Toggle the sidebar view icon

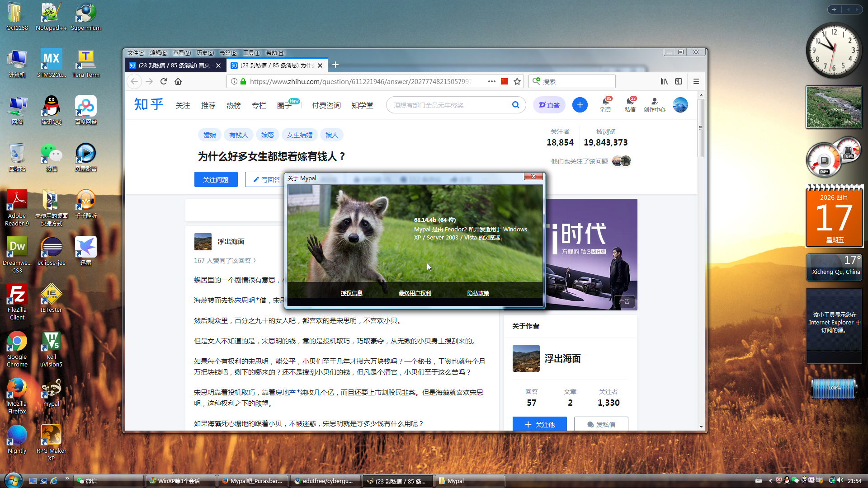click(x=678, y=81)
